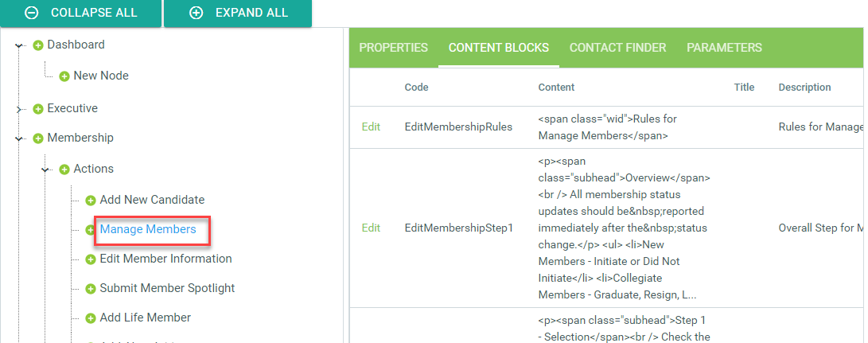
Task: Switch to the Properties tab
Action: 393,48
